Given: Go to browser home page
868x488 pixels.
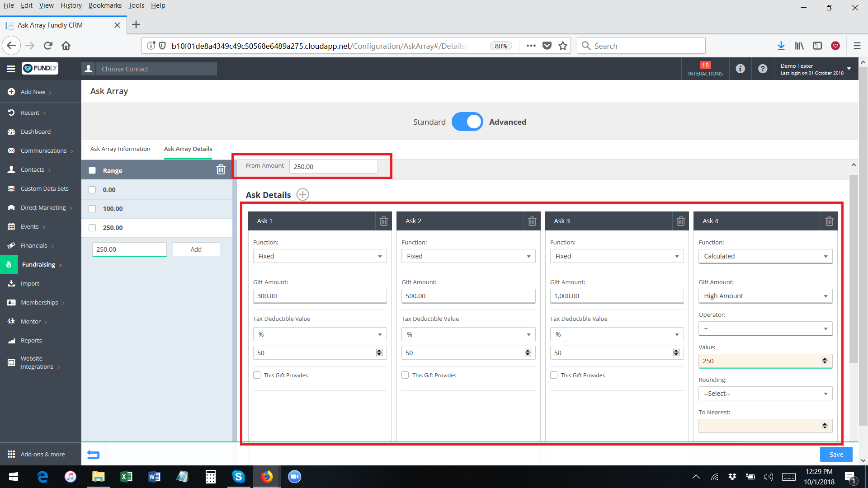Looking at the screenshot, I should tap(66, 46).
